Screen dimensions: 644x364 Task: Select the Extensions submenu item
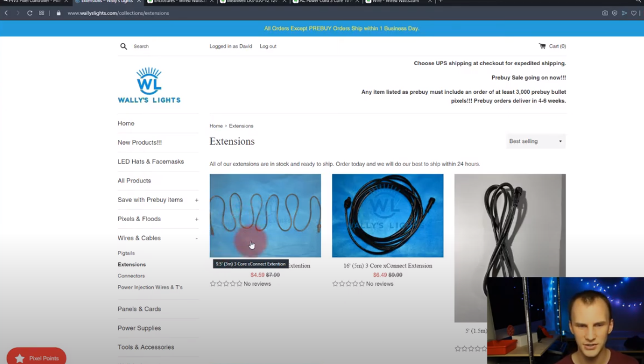point(132,265)
